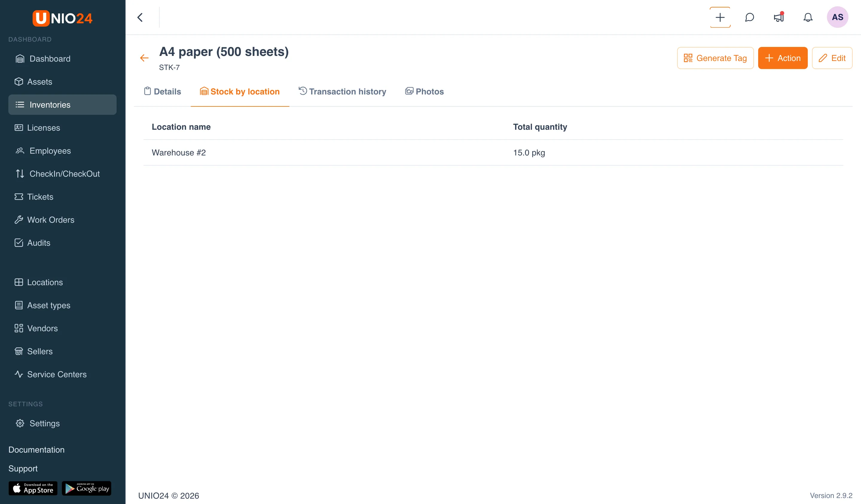Click the App Store download badge
861x504 pixels.
[x=33, y=488]
